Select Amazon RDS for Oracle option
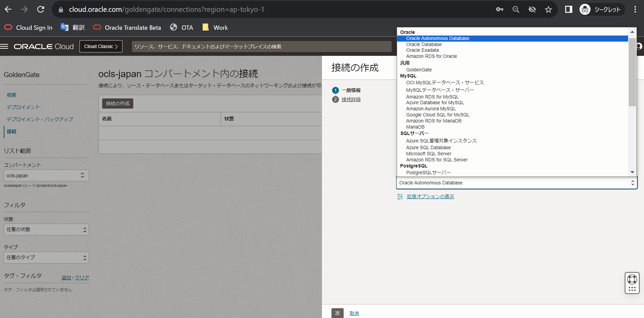Screen dimensions: 644x318 (432, 56)
